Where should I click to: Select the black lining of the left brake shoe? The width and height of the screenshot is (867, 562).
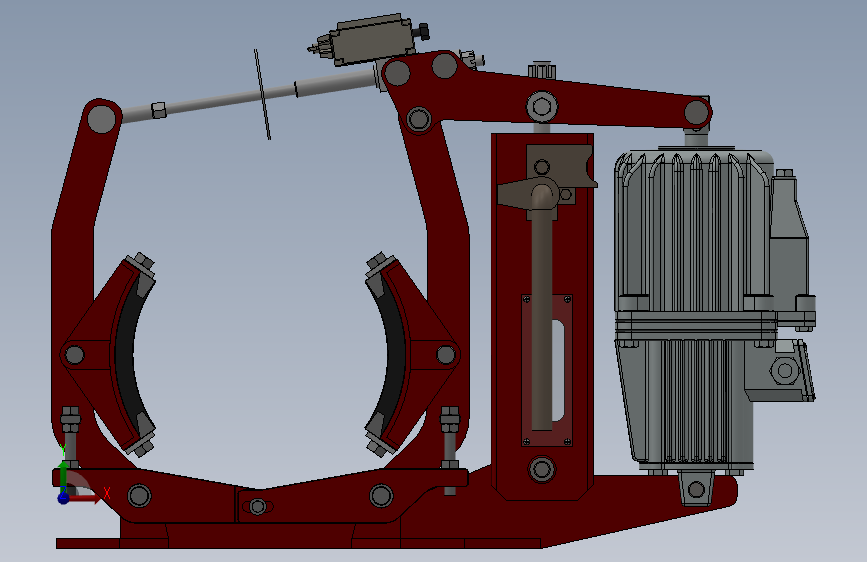pos(125,353)
